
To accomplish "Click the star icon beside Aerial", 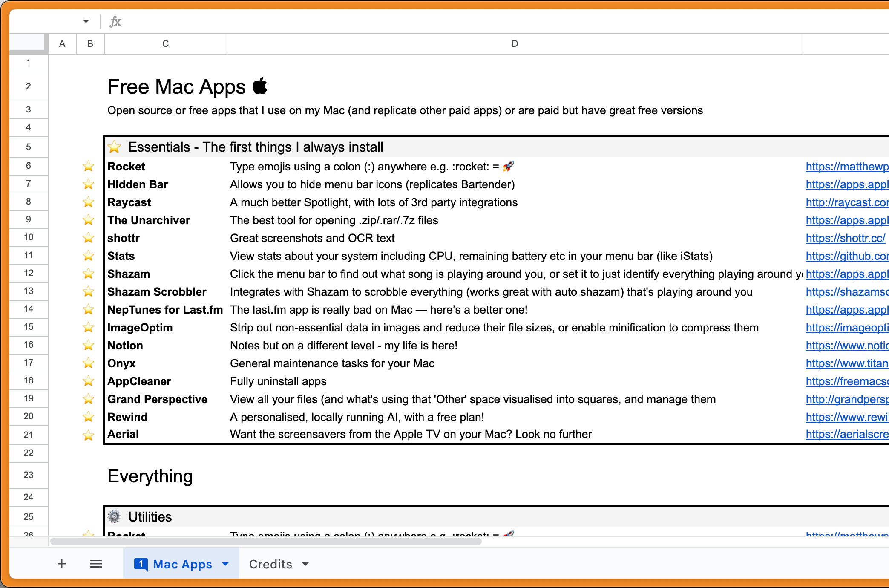I will [89, 435].
